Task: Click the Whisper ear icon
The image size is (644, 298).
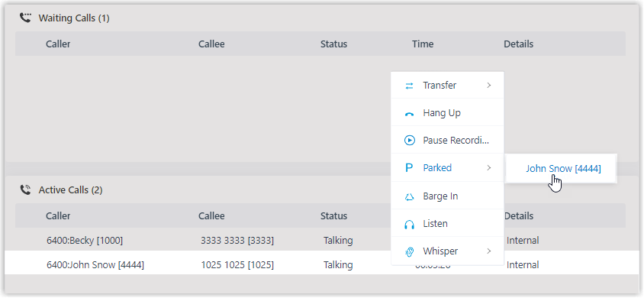Action: (409, 251)
